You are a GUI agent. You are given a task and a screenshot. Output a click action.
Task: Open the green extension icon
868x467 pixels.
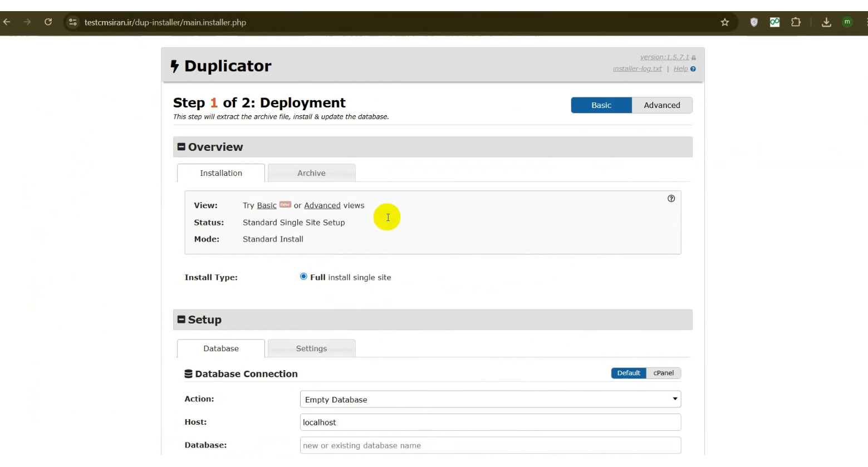(774, 22)
